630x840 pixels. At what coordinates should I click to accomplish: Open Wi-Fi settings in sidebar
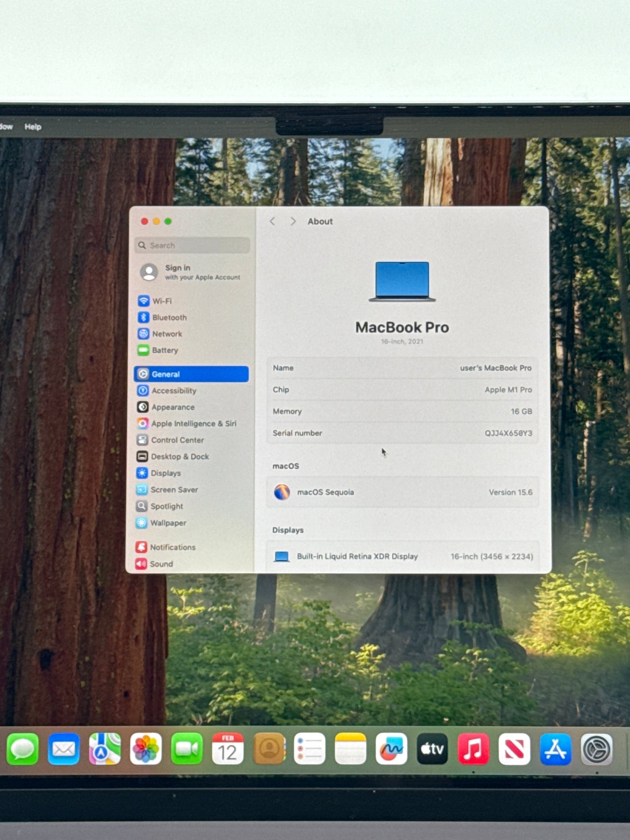(162, 301)
